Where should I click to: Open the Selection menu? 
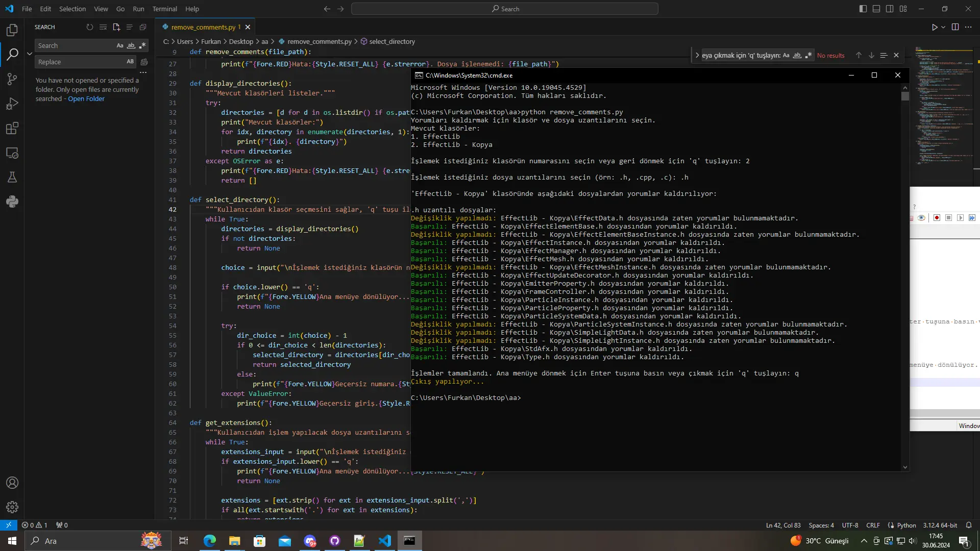click(x=72, y=9)
